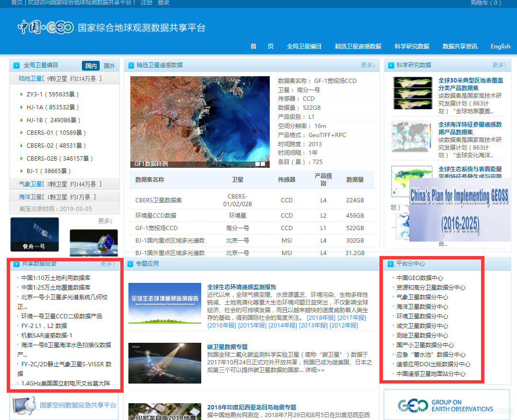This screenshot has height=420, width=517.
Task: Click the 登录 link in top bar
Action: [x=163, y=3]
